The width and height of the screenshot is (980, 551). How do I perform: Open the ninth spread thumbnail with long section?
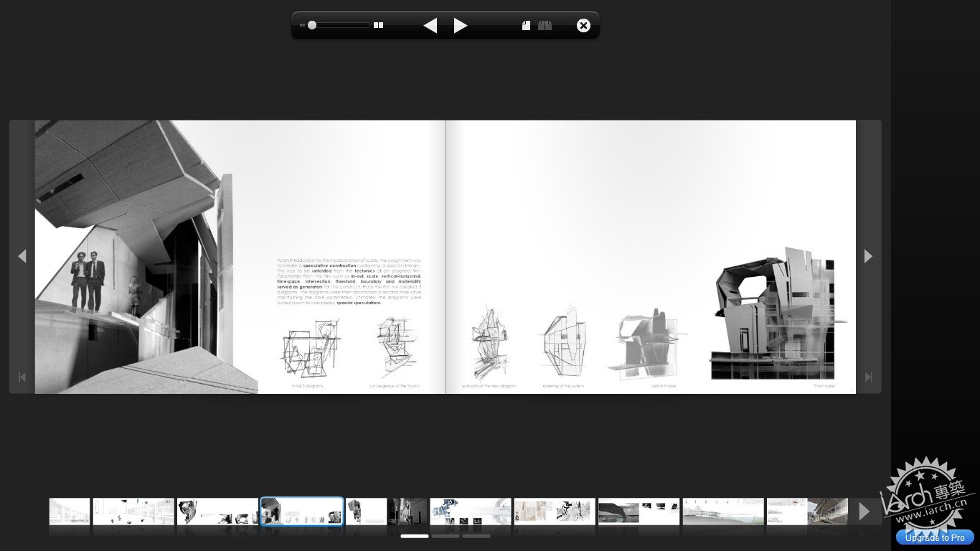pyautogui.click(x=723, y=512)
